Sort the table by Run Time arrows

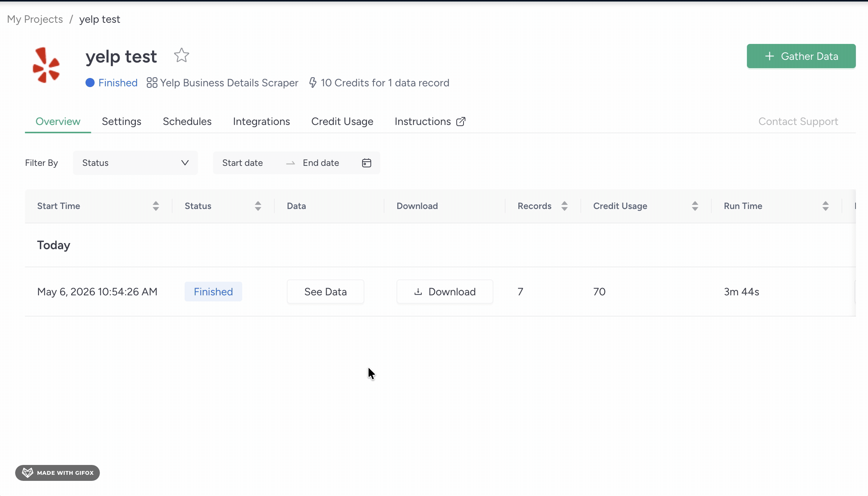click(x=826, y=206)
